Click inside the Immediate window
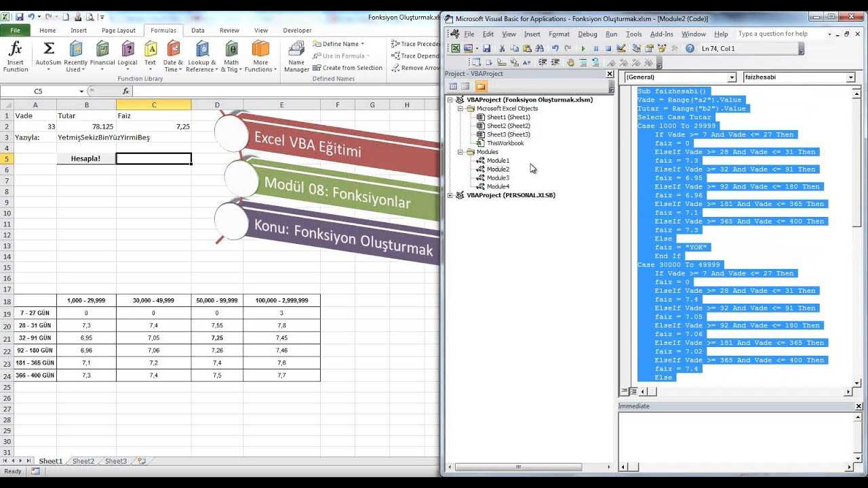 point(735,436)
